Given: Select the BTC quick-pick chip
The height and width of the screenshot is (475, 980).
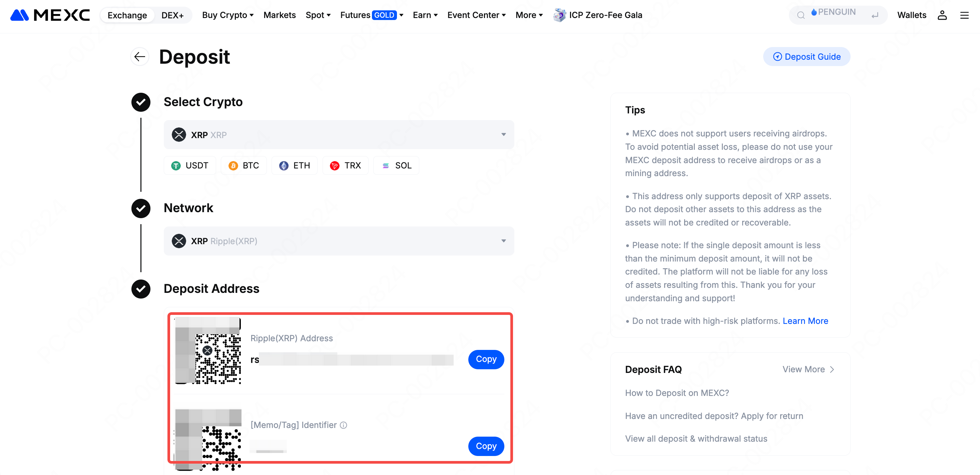Looking at the screenshot, I should pyautogui.click(x=244, y=165).
